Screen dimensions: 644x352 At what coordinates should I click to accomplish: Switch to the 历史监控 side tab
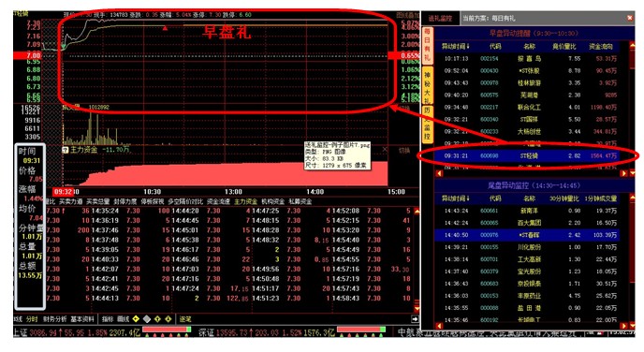click(427, 124)
